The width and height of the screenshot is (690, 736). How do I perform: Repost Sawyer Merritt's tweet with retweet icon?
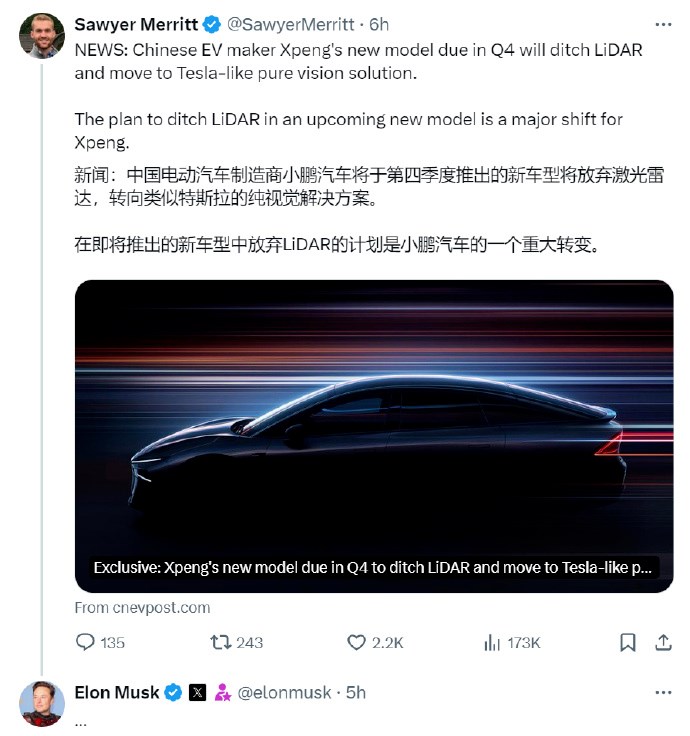(220, 642)
